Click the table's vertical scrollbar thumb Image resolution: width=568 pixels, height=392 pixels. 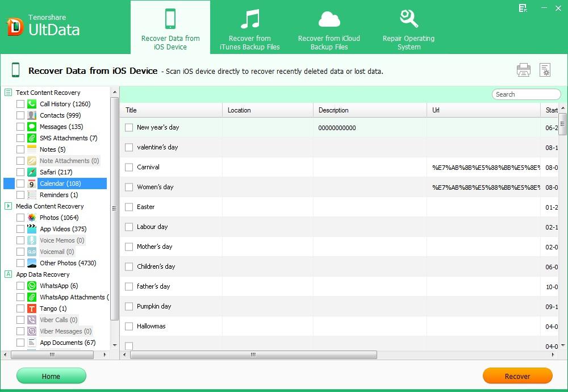click(562, 124)
